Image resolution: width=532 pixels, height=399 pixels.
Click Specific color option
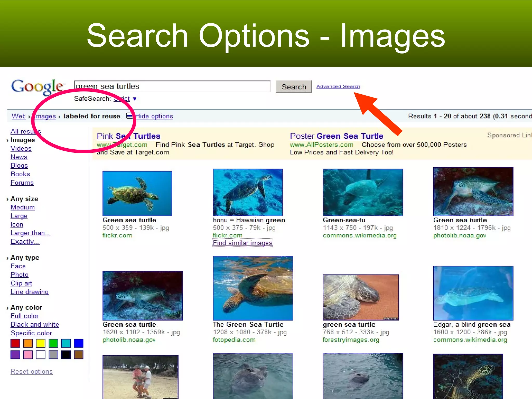(x=31, y=333)
